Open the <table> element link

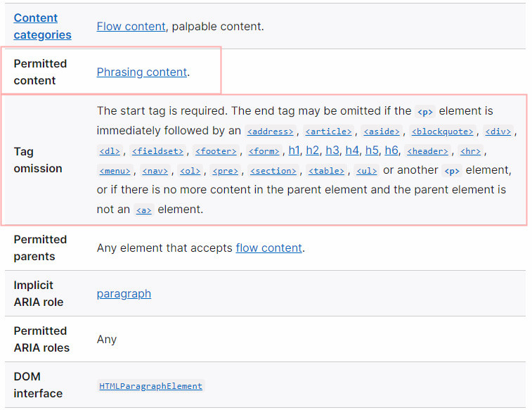tap(327, 171)
